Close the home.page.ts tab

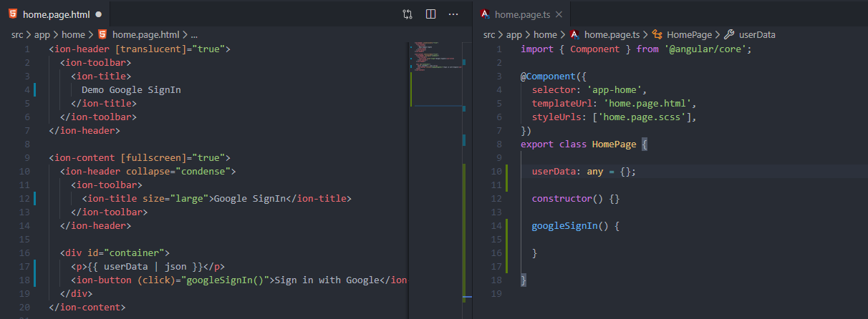pyautogui.click(x=559, y=14)
